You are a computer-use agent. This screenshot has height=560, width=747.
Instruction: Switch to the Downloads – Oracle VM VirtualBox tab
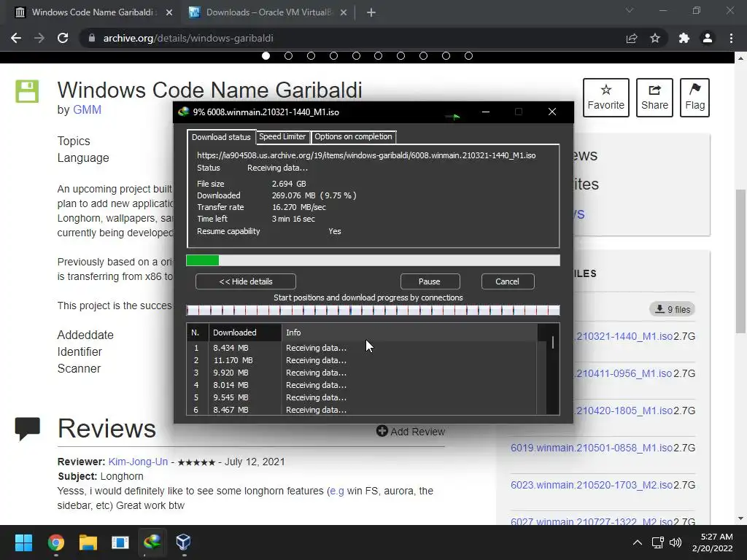pos(268,12)
